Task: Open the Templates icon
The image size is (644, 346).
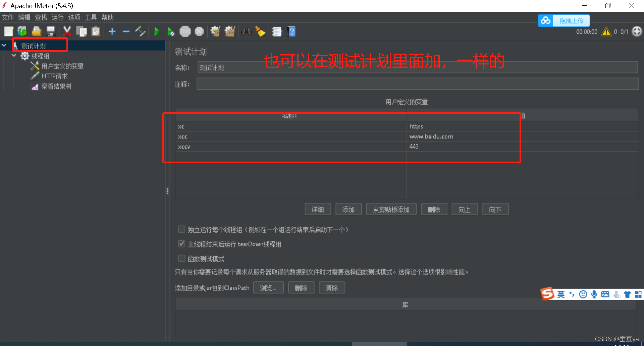Action: coord(22,32)
